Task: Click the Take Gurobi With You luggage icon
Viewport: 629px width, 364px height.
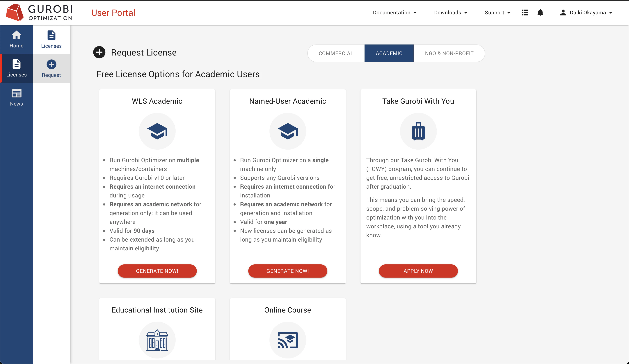Action: pyautogui.click(x=418, y=131)
